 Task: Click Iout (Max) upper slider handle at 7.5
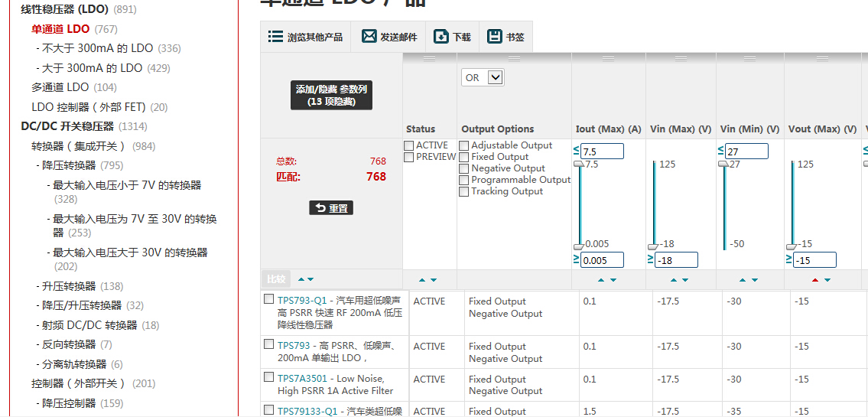578,164
